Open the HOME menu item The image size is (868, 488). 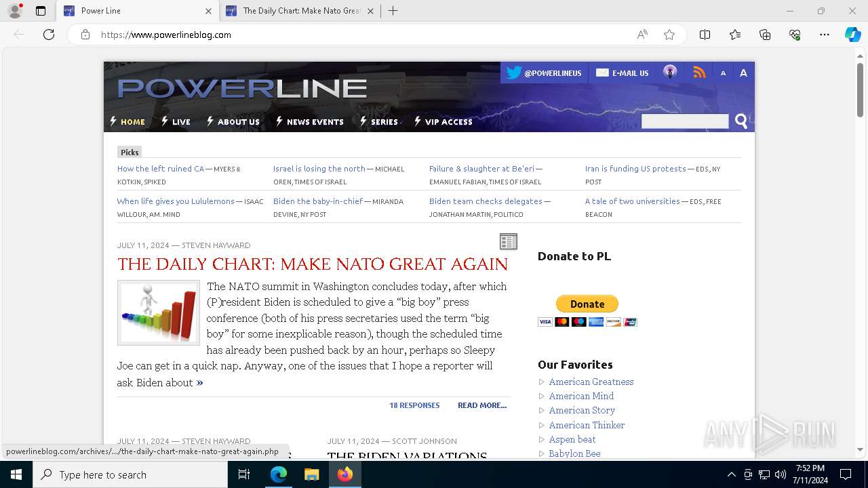point(127,122)
